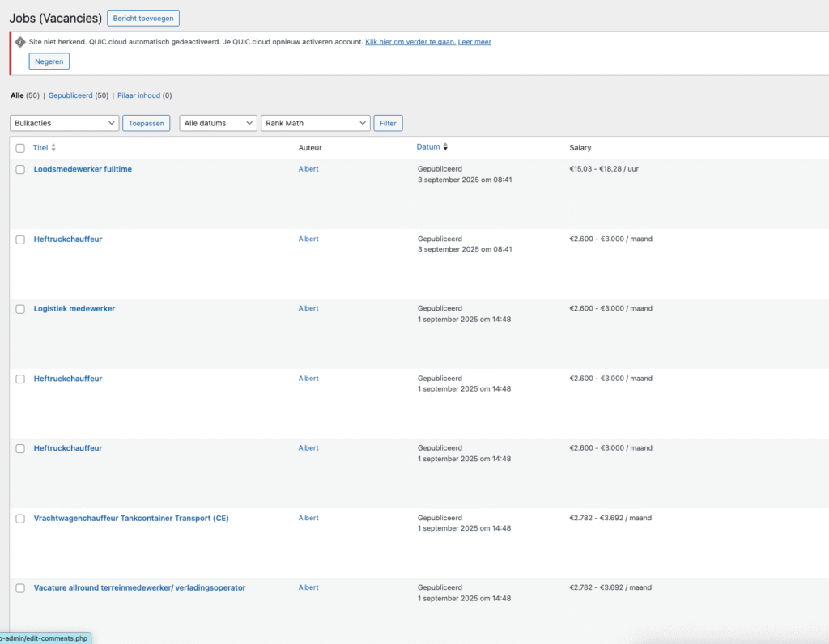Click the Bericht toevoegen button

(x=143, y=18)
